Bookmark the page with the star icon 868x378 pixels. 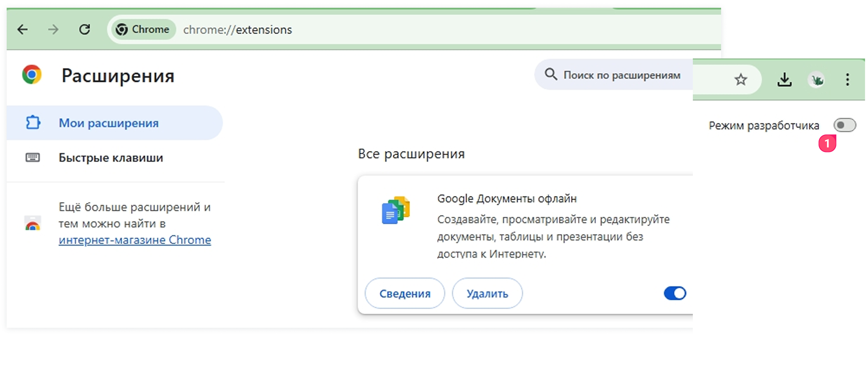741,80
